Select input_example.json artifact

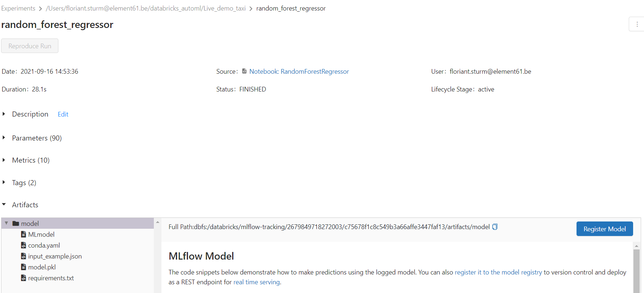click(x=55, y=256)
